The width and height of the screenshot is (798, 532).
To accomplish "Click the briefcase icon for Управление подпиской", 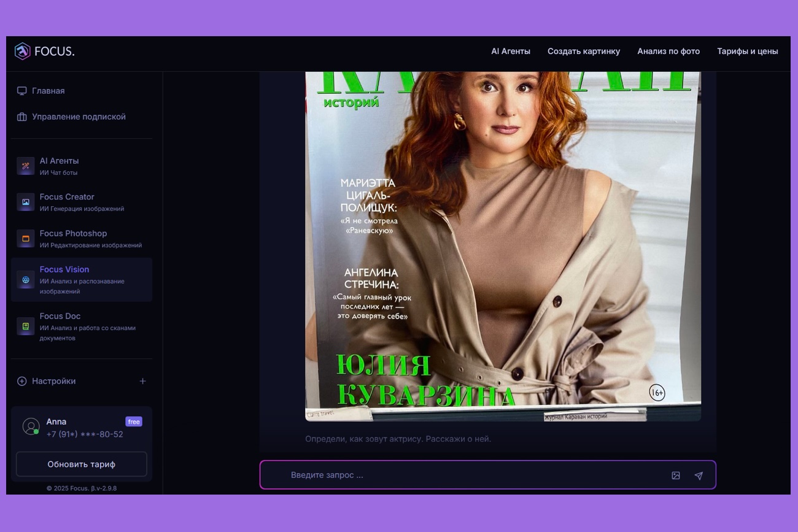I will (x=22, y=117).
